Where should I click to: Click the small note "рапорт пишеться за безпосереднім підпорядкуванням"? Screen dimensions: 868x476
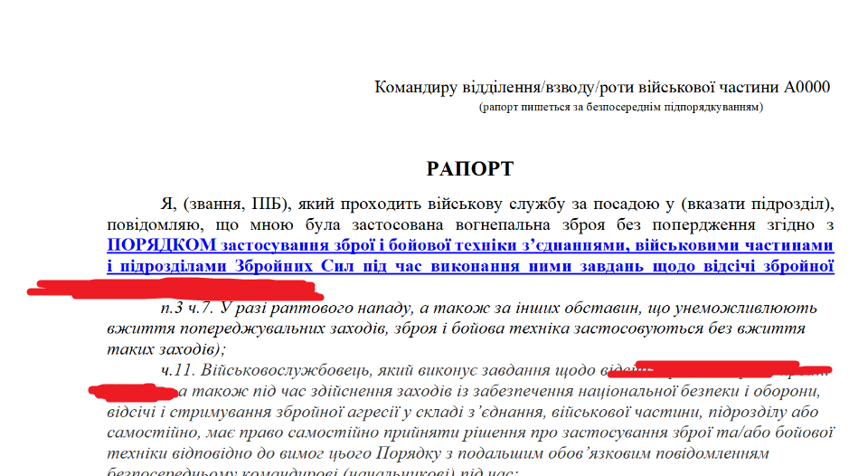622,108
